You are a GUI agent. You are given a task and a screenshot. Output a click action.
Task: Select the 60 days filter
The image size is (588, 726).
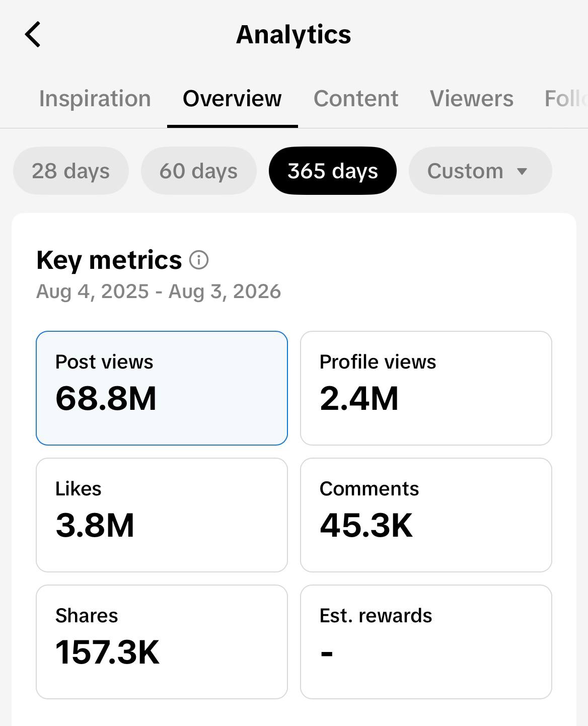[x=199, y=171]
